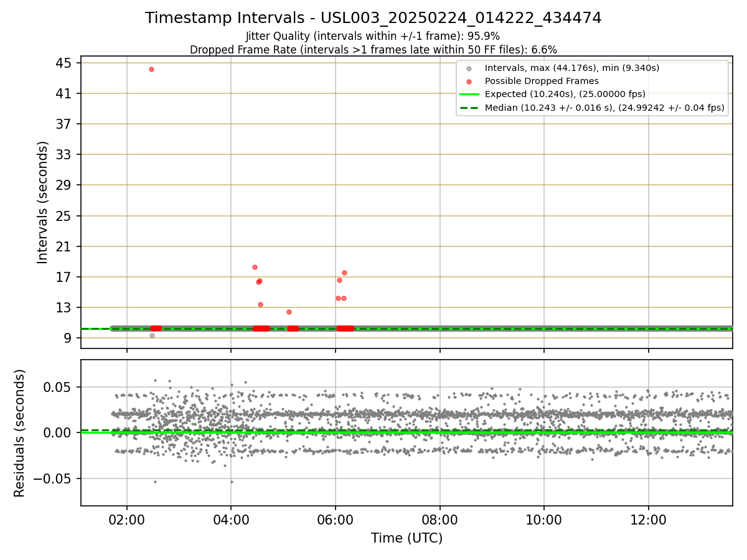Click the 0.00 tick label on residuals axis
This screenshot has width=747, height=560.
(x=58, y=432)
